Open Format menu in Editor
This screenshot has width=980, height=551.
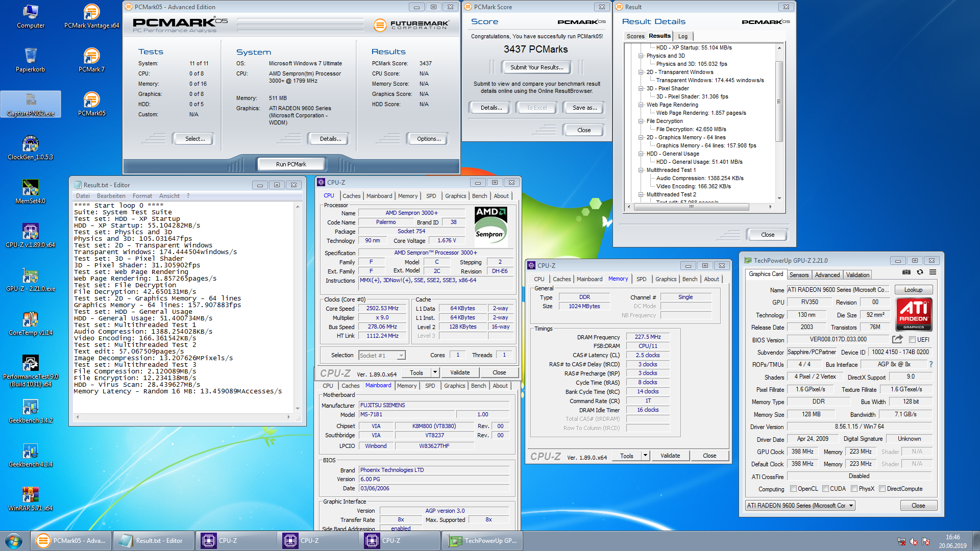pyautogui.click(x=142, y=196)
